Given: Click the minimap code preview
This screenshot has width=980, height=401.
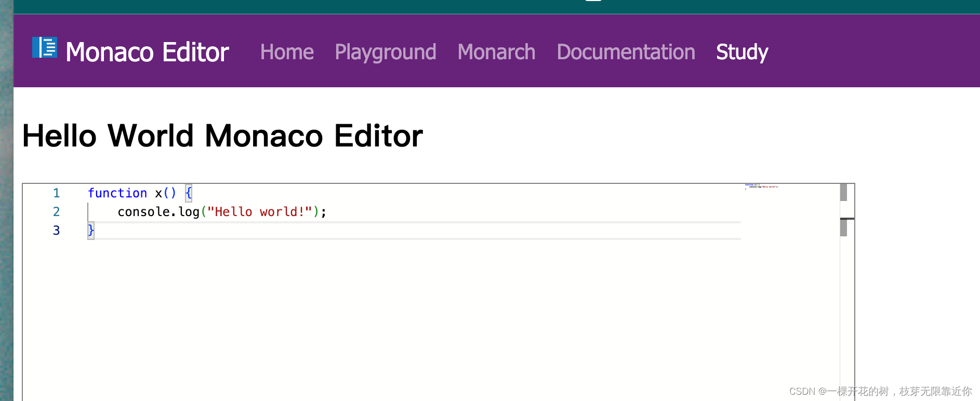Looking at the screenshot, I should click(761, 186).
